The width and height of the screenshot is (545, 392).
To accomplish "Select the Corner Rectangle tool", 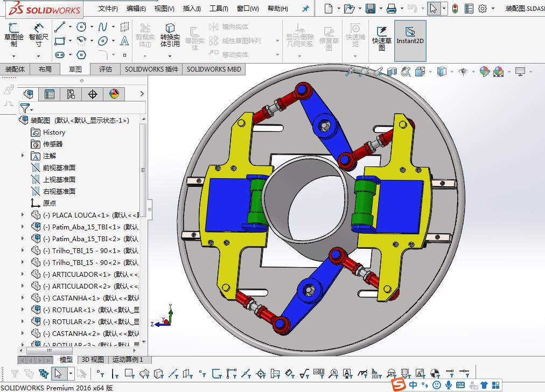I will 60,41.
